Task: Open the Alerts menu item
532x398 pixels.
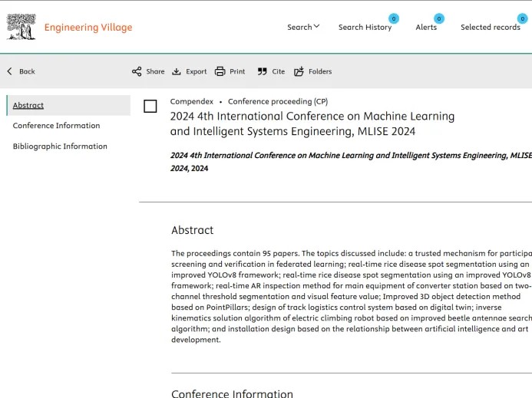Action: pyautogui.click(x=426, y=27)
